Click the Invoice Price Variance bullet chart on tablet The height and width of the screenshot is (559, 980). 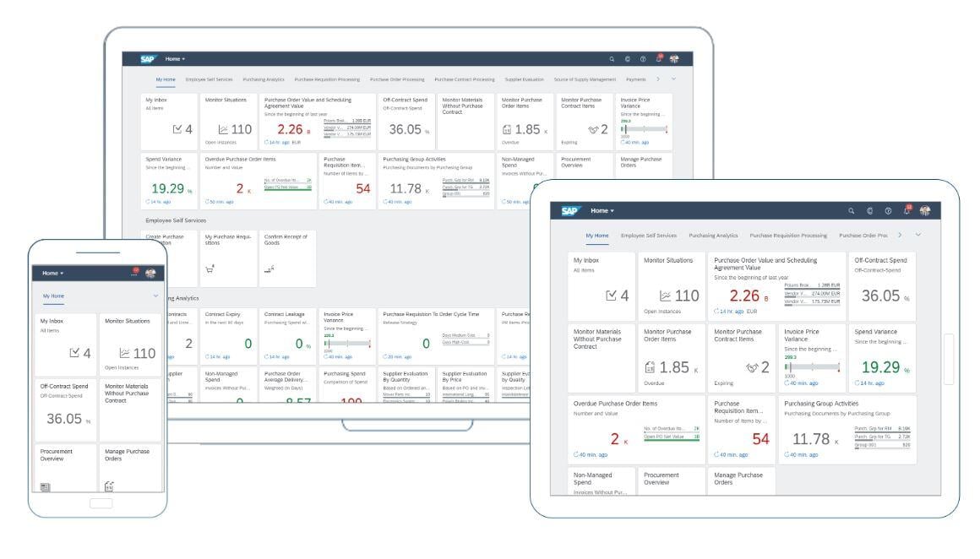[812, 368]
